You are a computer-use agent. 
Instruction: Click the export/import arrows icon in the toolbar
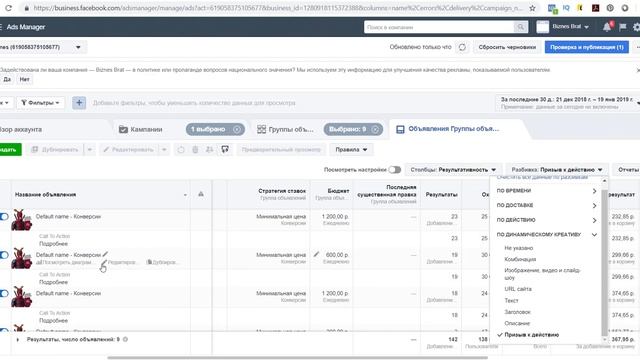209,150
